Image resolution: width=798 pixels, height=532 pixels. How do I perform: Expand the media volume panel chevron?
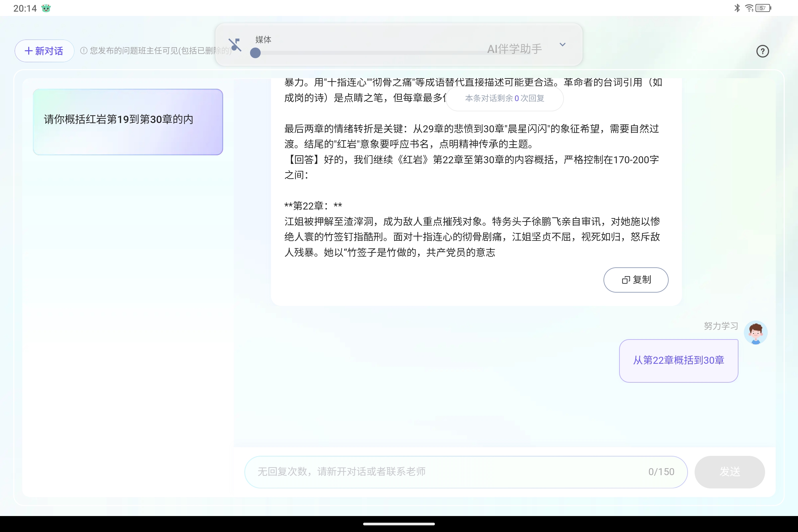click(x=563, y=45)
